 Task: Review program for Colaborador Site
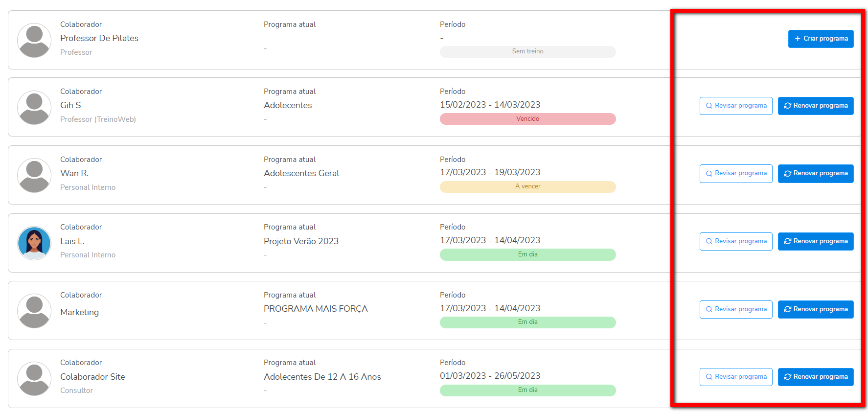(x=736, y=377)
